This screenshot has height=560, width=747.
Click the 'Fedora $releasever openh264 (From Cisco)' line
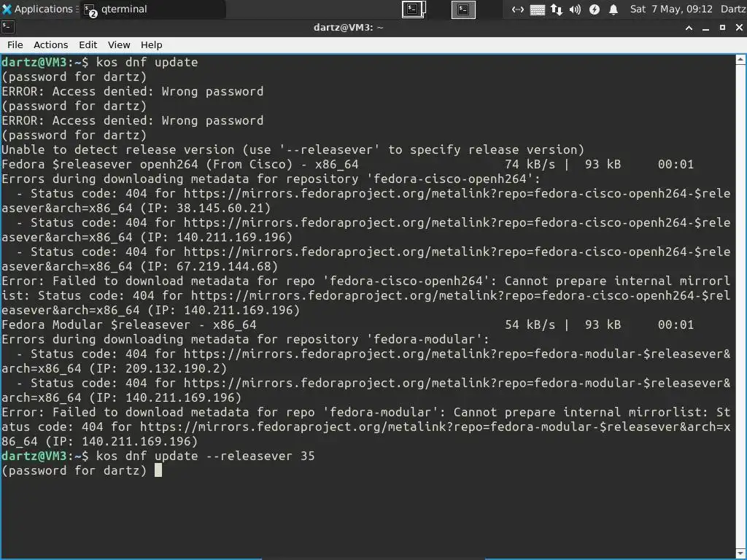180,164
